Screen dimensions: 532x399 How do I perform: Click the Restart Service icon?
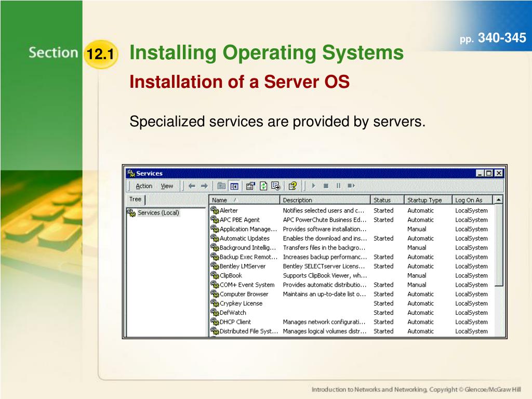(351, 186)
